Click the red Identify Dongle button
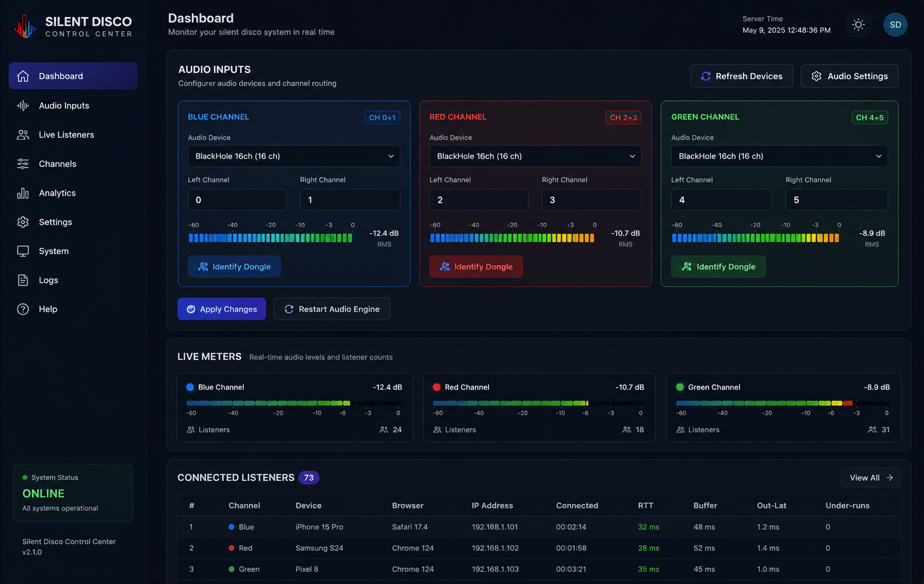Screen dimensions: 924x584 click(476, 267)
